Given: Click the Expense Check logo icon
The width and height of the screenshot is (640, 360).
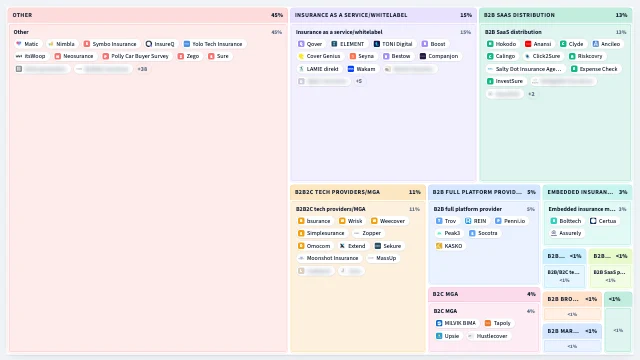Looking at the screenshot, I should [574, 69].
